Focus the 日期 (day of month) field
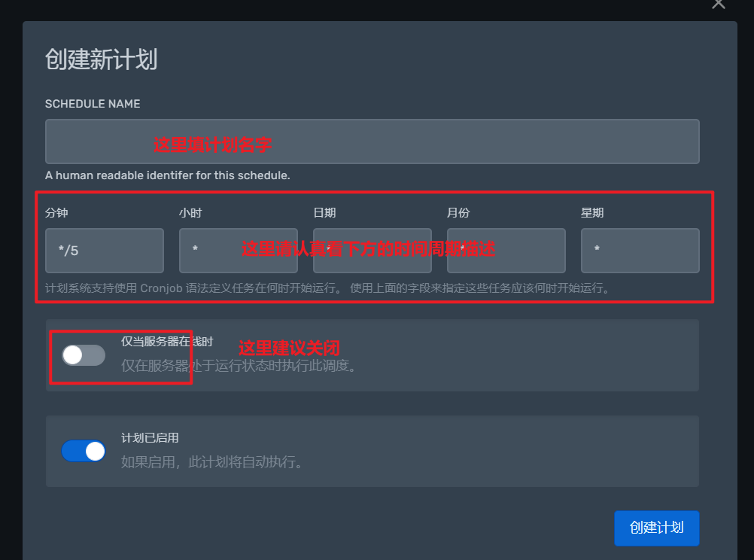 [x=372, y=251]
